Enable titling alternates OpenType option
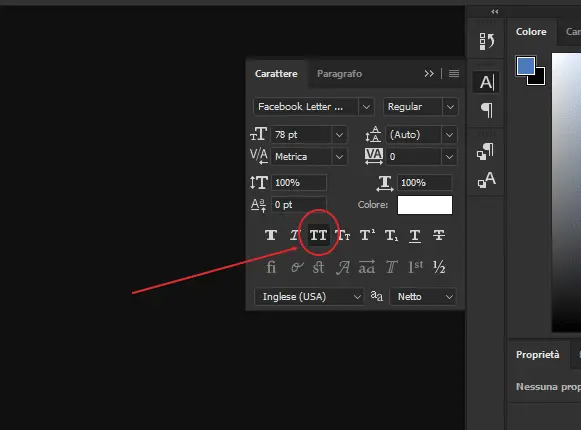Viewport: 581px width, 430px height. (x=391, y=267)
